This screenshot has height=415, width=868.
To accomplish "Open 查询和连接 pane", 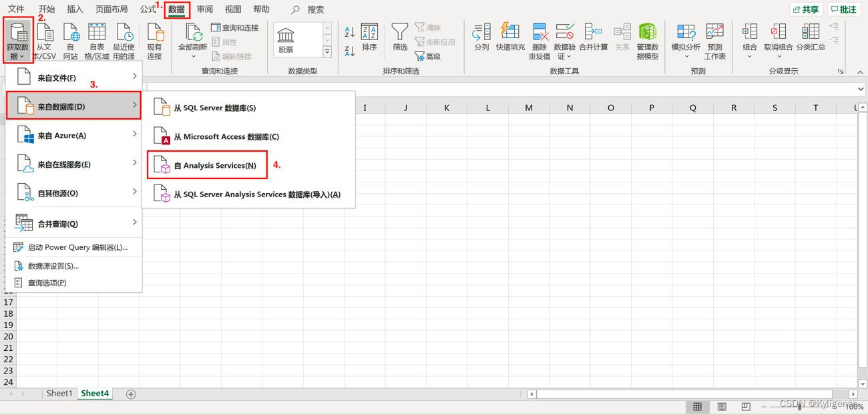I will pos(235,27).
